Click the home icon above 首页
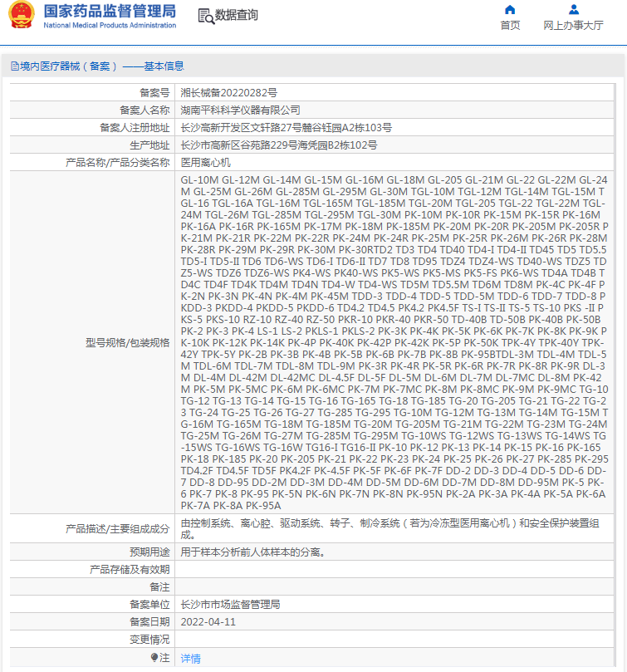 (510, 10)
